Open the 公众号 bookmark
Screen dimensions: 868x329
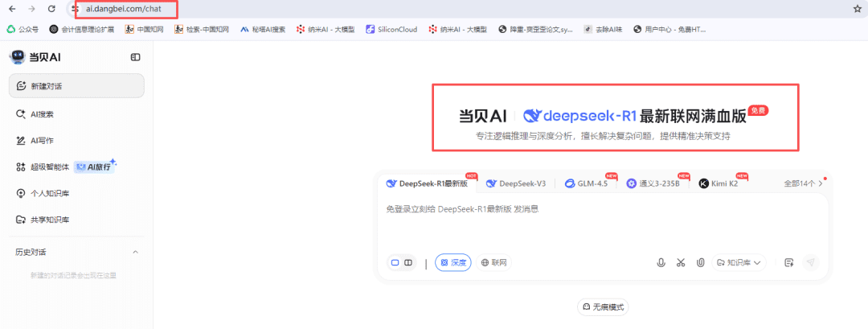point(23,29)
